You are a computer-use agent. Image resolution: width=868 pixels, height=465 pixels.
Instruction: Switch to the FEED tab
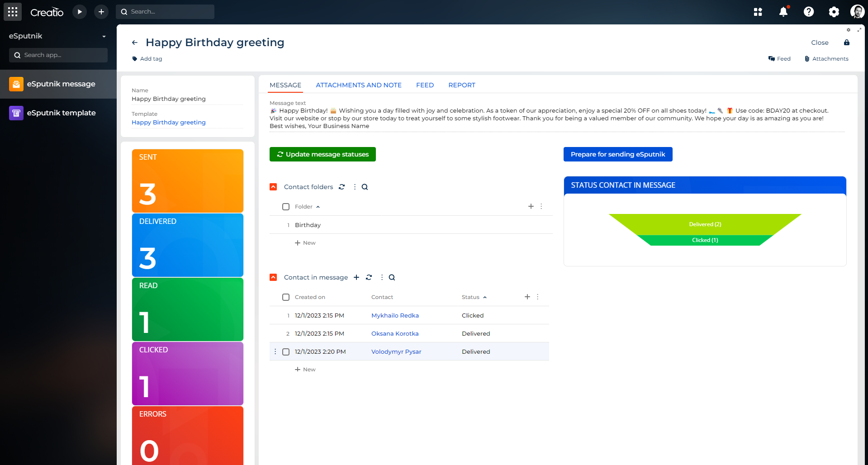pos(425,85)
